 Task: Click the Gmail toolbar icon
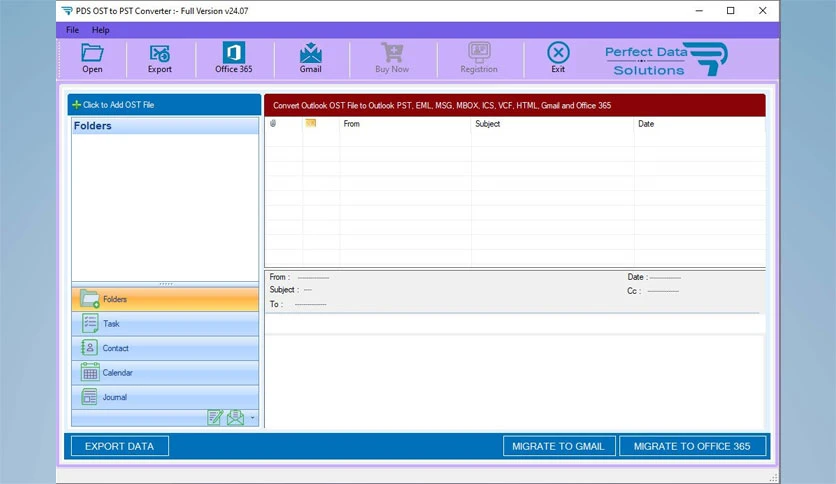pyautogui.click(x=310, y=58)
